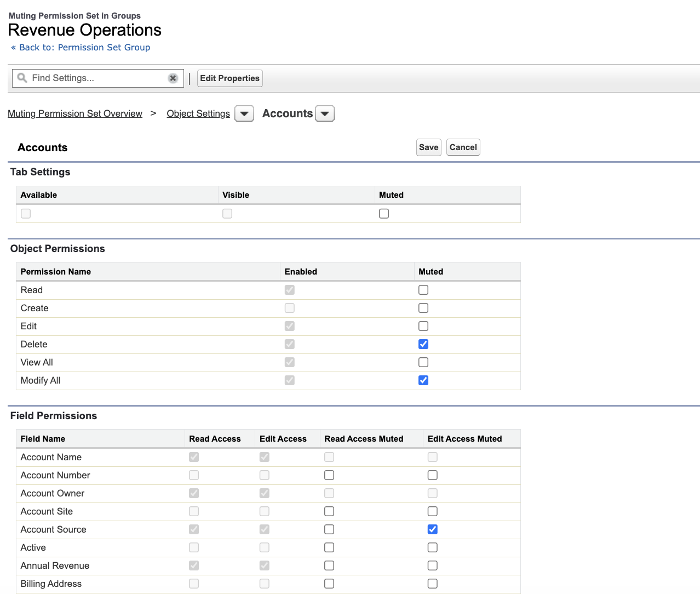Mute edit access for Annual Revenue
700x594 pixels.
[x=433, y=566]
